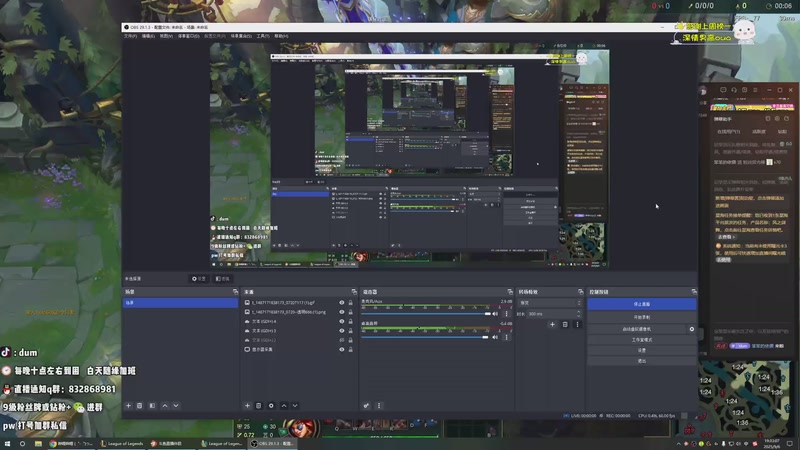Open the Scene Collection menu in OBS
Screen dimensions: 800x450
click(241, 36)
